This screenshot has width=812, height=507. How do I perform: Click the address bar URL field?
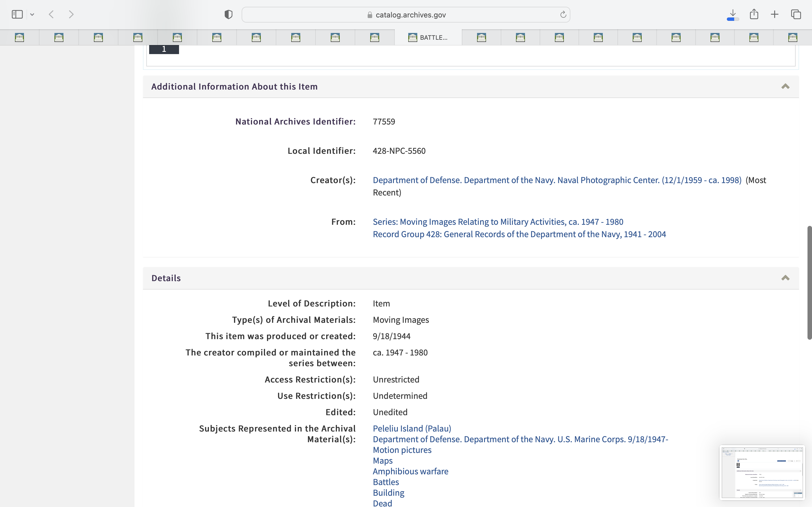point(406,15)
